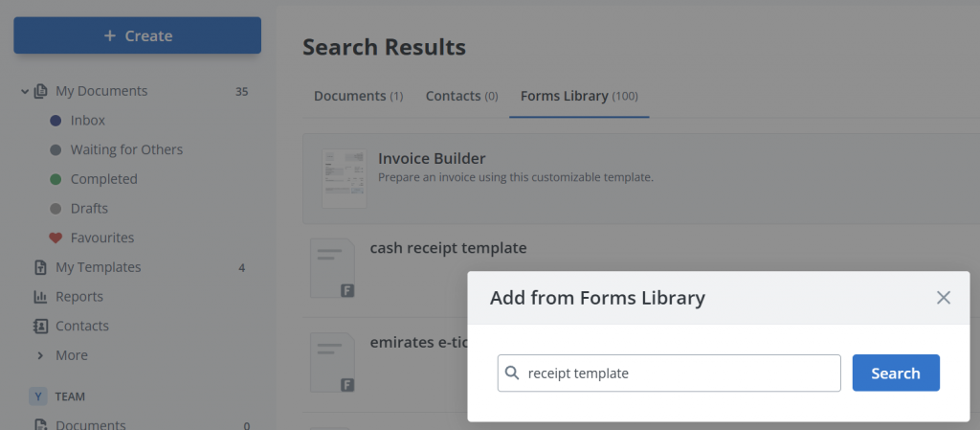Select the Forms Library (100) tab
Image resolution: width=980 pixels, height=430 pixels.
[579, 97]
